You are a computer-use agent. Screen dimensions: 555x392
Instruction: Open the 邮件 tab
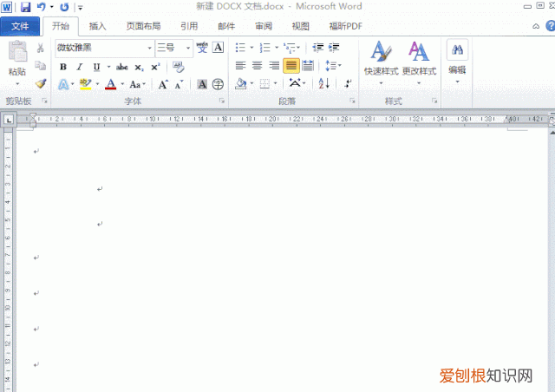pos(226,26)
